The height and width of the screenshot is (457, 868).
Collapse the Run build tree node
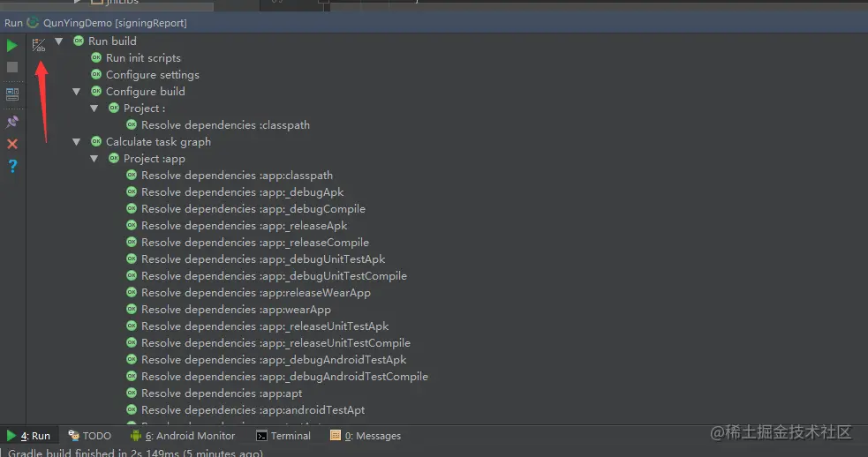tap(58, 41)
